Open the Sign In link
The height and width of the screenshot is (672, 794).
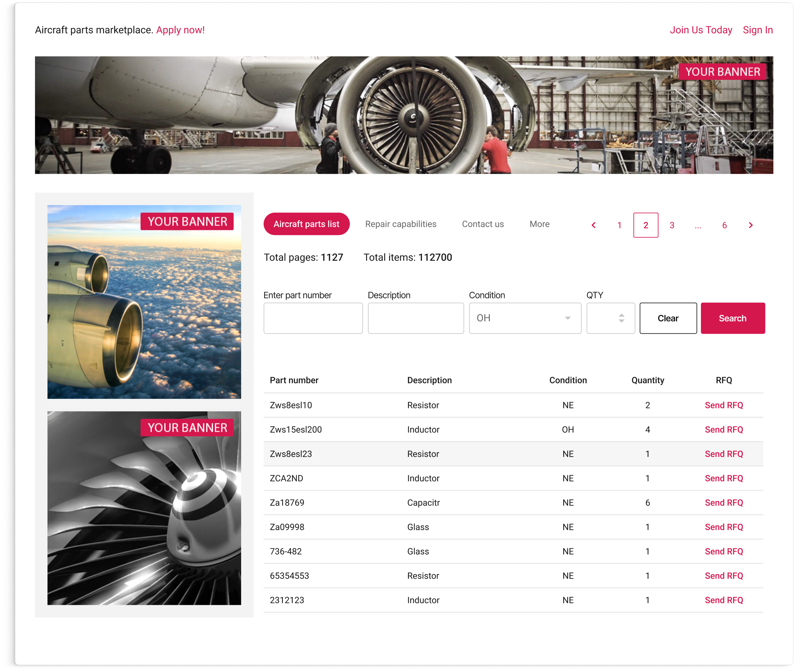(x=757, y=30)
